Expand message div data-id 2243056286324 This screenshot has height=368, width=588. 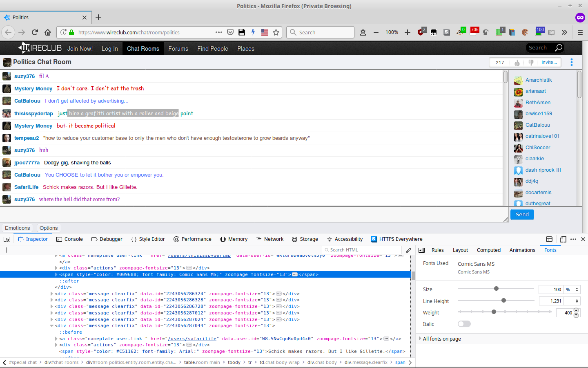click(x=51, y=294)
